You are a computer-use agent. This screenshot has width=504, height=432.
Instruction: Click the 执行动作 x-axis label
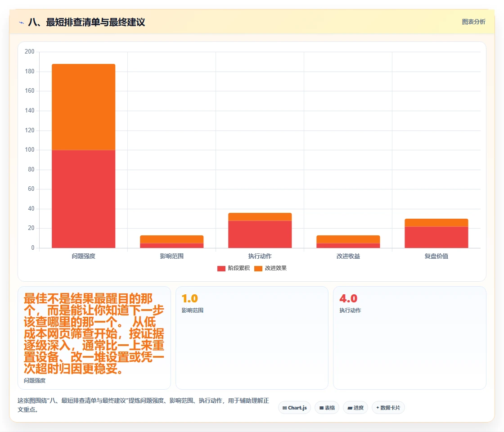260,256
